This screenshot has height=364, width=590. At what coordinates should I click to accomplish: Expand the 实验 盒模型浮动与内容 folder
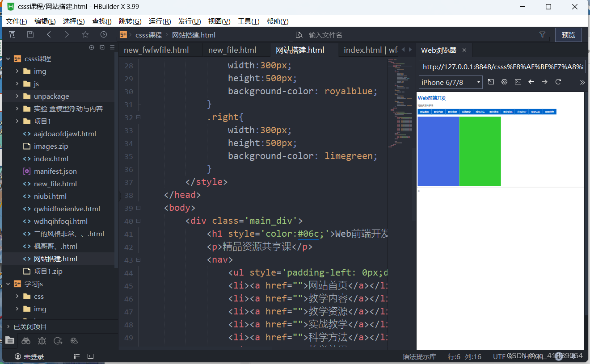click(17, 109)
